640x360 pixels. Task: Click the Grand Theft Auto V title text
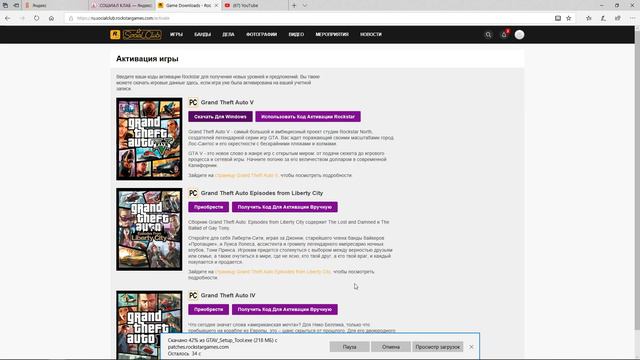pos(227,102)
